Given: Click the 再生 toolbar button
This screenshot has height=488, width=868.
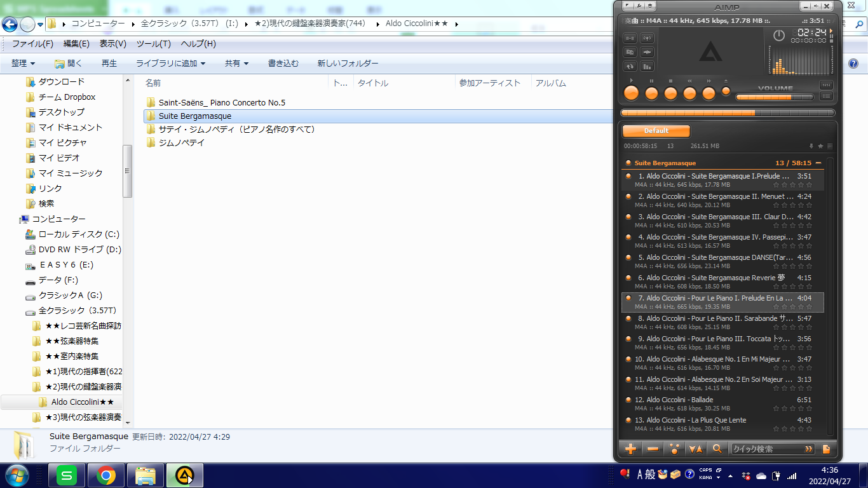Looking at the screenshot, I should tap(109, 64).
